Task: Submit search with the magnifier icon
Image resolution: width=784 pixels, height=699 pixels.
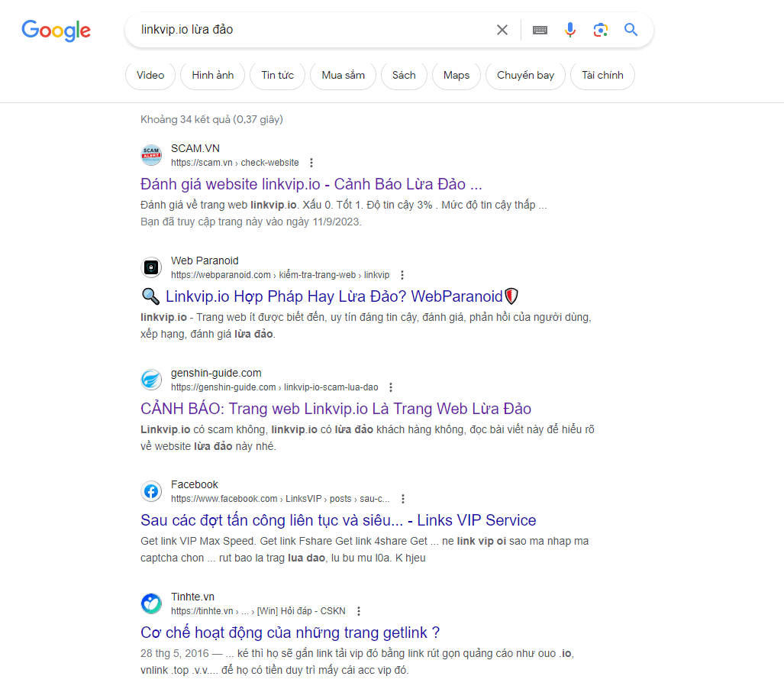Action: point(631,30)
